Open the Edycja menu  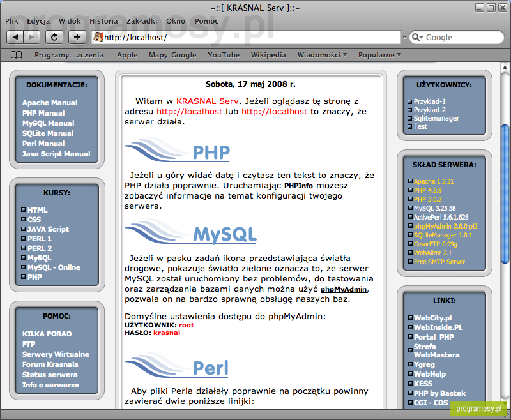(x=38, y=21)
